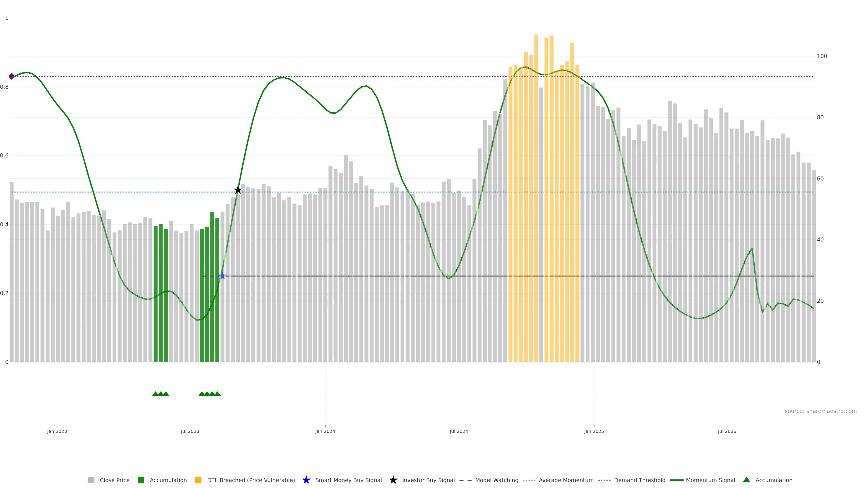Click the Jan 2024 axis label
Screen dimensions: 868x488
tap(325, 431)
